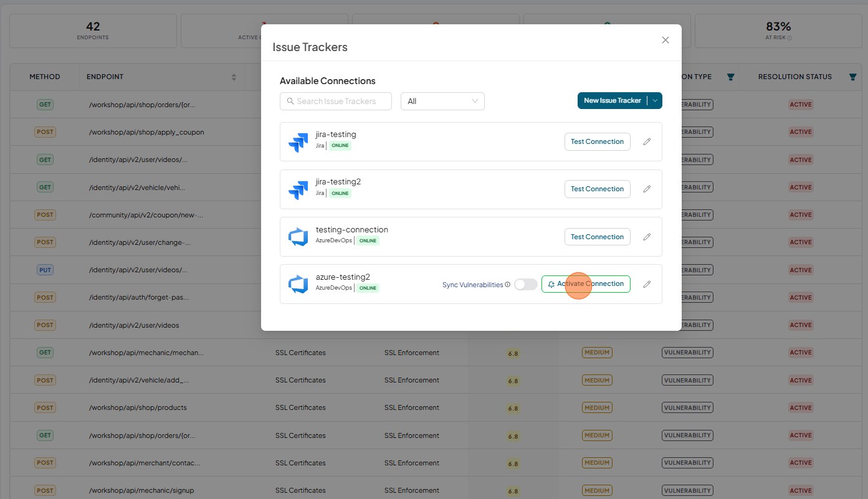Click the Jira logo of jira-testing

[298, 142]
